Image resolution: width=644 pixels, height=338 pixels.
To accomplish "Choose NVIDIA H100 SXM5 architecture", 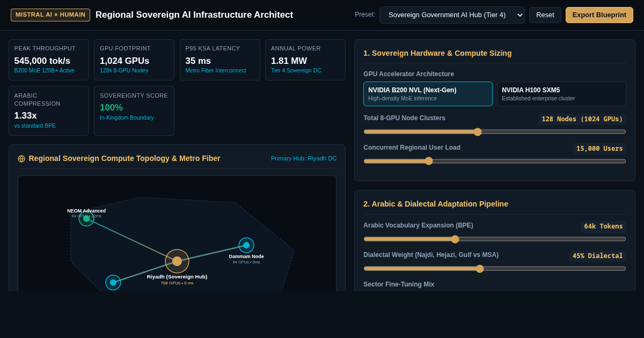I will (561, 94).
